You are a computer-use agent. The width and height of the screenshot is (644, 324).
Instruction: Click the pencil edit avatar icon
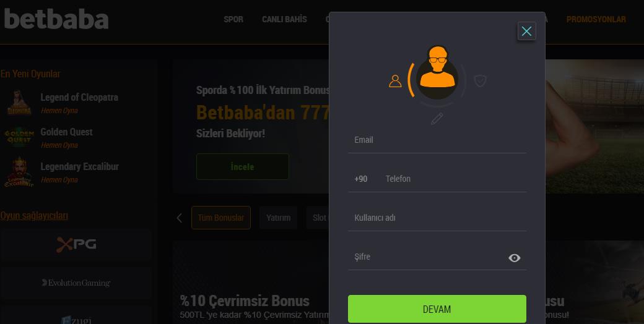pyautogui.click(x=437, y=119)
